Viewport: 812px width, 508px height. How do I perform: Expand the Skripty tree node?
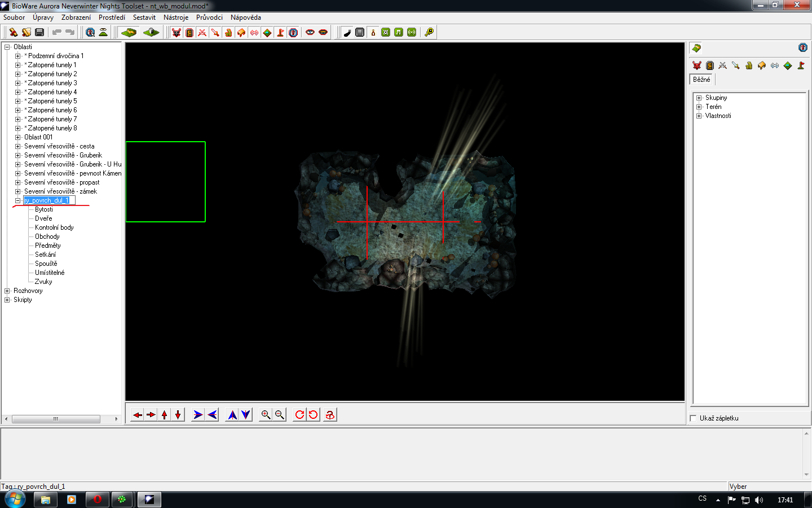[7, 300]
